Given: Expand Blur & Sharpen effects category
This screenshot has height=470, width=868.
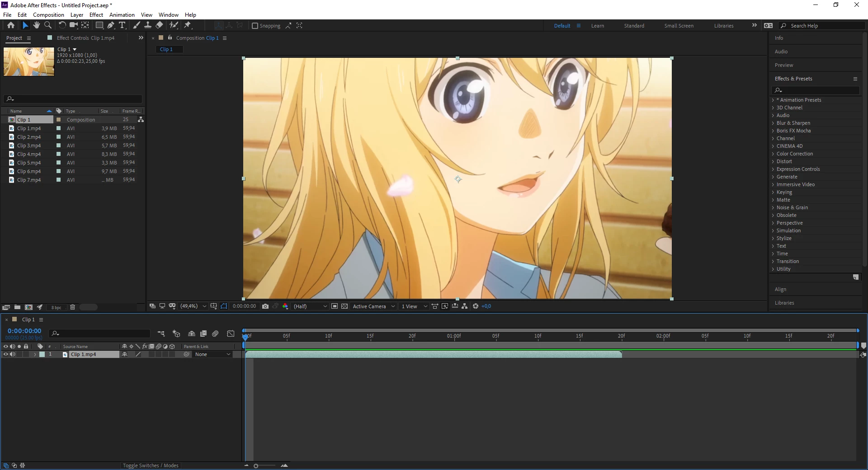Looking at the screenshot, I should 773,123.
